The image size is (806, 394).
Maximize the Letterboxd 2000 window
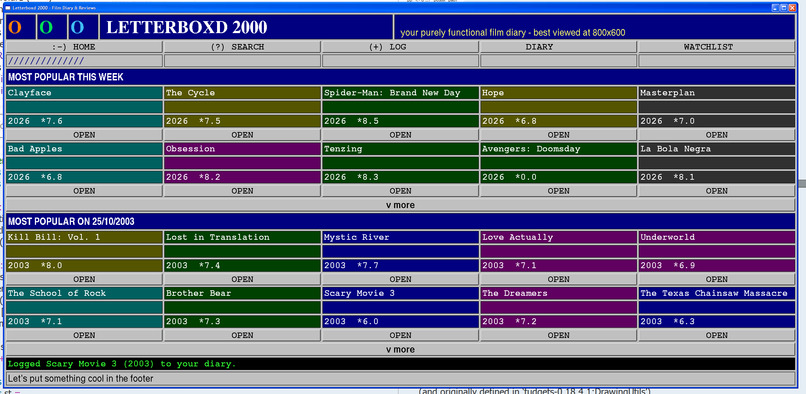(784, 8)
